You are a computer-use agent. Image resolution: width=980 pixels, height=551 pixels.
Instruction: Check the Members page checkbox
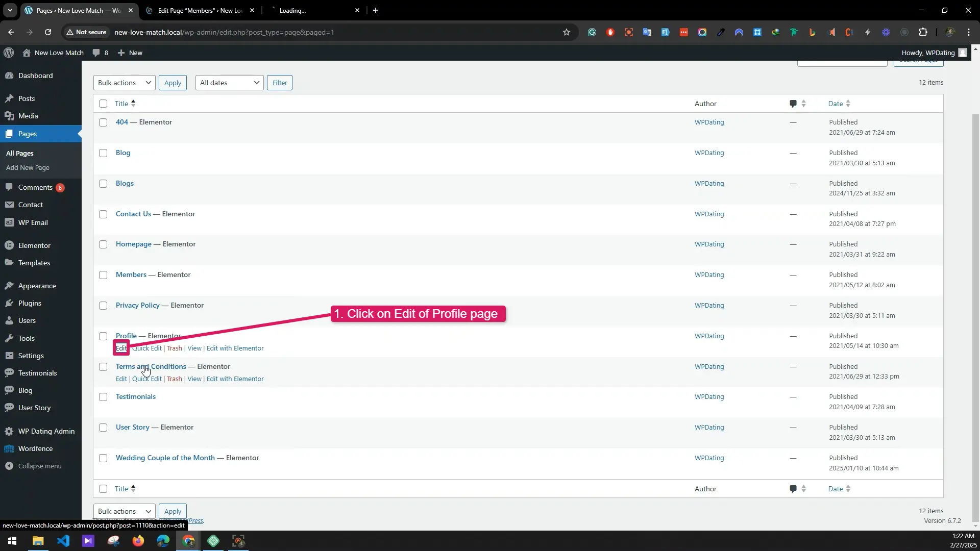point(103,275)
